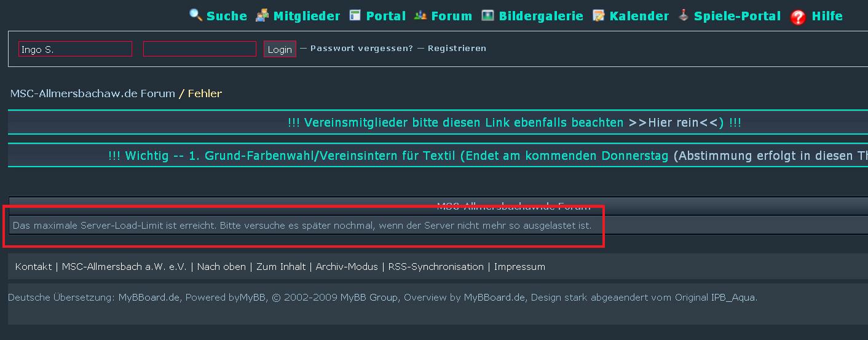Click the red question mark help icon
Image resolution: width=868 pixels, height=340 pixels.
798,17
